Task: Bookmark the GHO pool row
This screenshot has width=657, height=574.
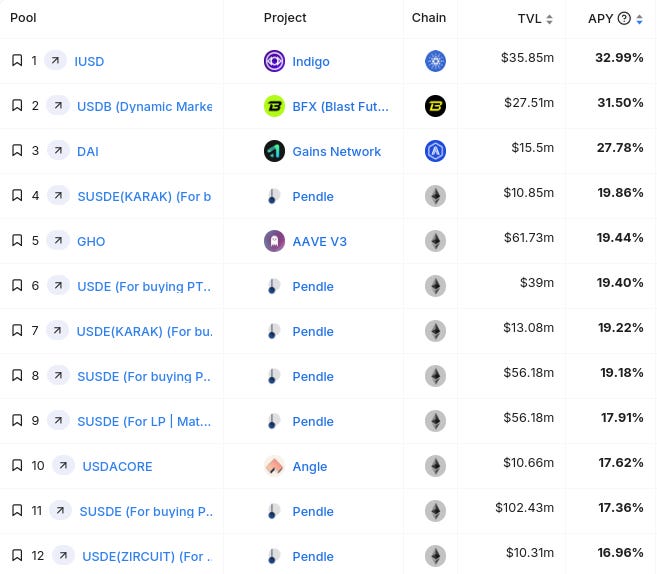Action: coord(17,240)
